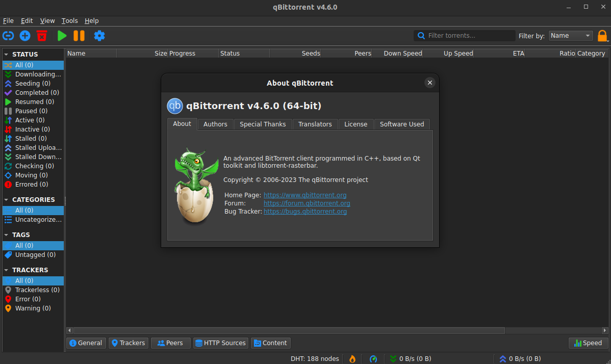611x364 pixels.
Task: Click the connection status icon near DHT nodes
Action: (x=373, y=358)
